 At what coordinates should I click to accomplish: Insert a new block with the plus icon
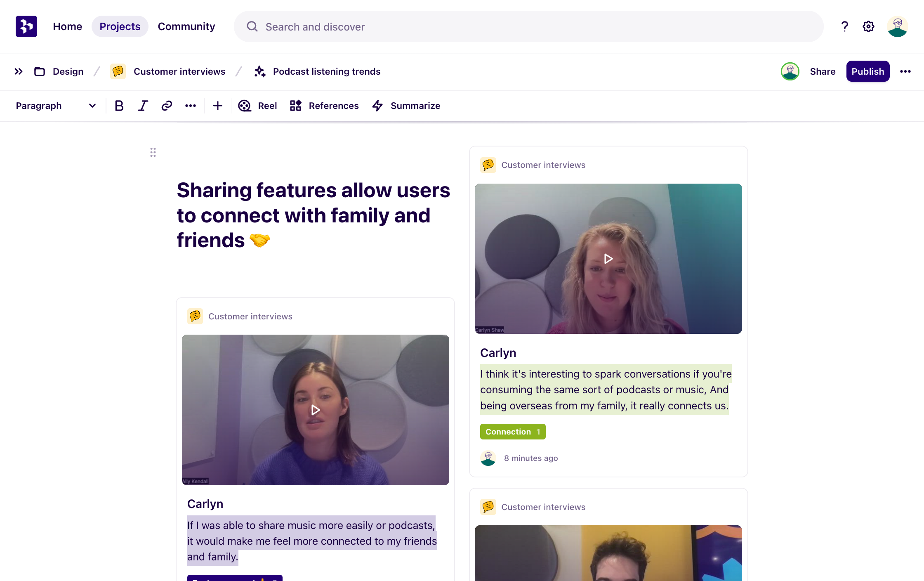tap(217, 106)
